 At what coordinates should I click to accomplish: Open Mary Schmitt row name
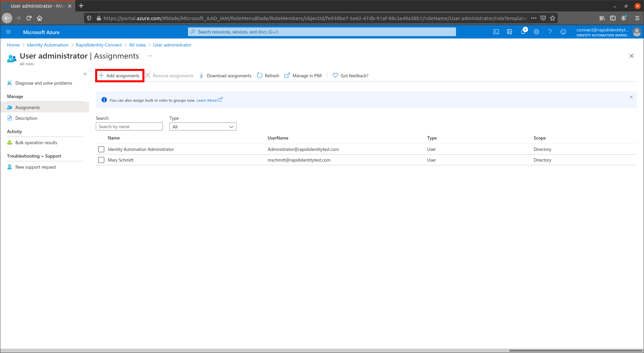(121, 160)
